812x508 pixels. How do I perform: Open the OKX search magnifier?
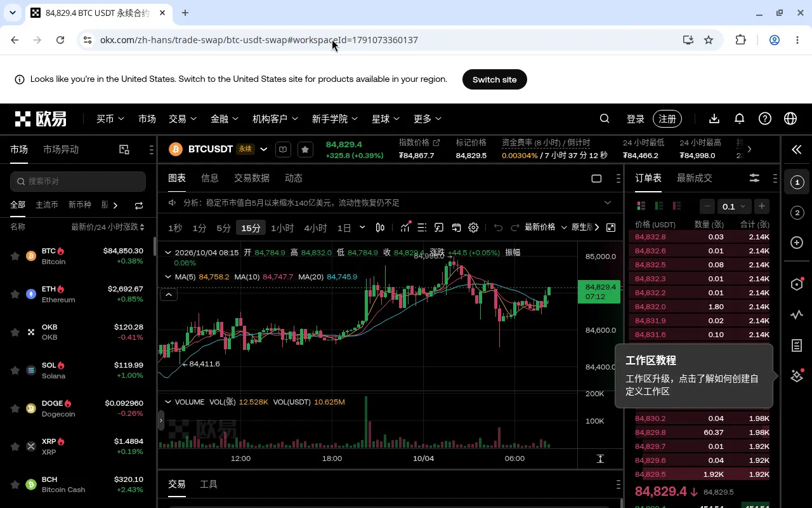pos(605,119)
